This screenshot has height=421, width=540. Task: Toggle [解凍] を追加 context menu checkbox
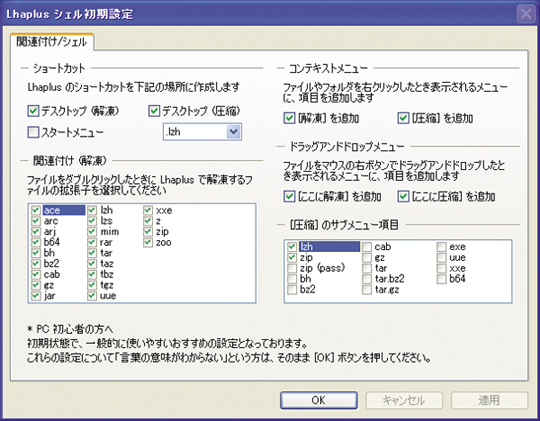[289, 118]
